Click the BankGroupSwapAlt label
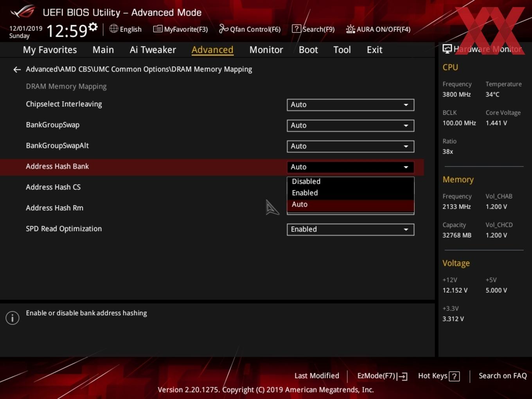 click(x=57, y=146)
